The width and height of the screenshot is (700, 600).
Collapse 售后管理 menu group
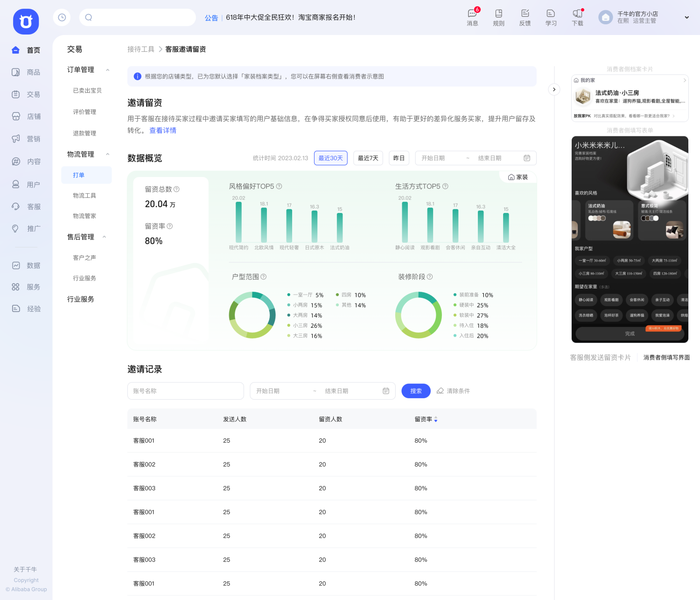point(105,237)
